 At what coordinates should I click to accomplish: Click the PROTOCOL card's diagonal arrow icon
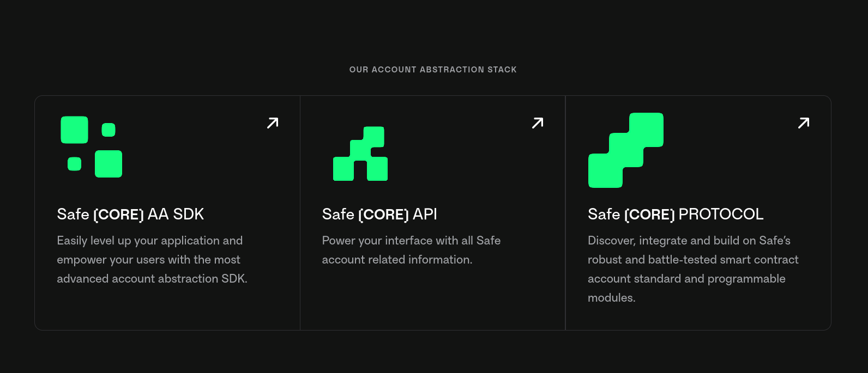[x=804, y=123]
